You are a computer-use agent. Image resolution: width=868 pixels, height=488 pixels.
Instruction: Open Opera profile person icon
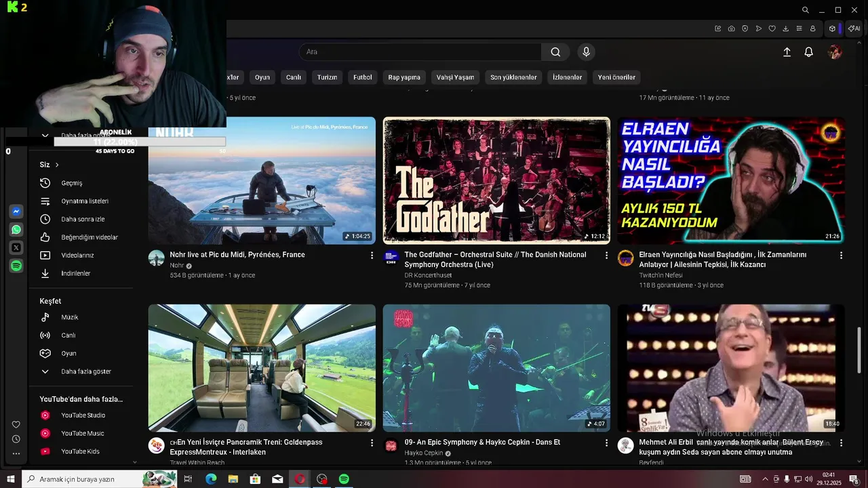(x=812, y=28)
